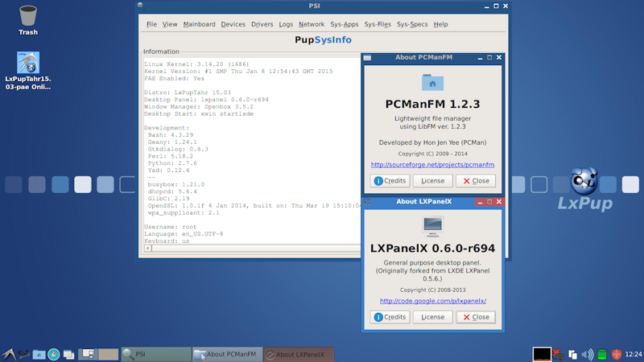The width and height of the screenshot is (644, 362).
Task: Open the Devices menu in PSI
Action: 233,24
